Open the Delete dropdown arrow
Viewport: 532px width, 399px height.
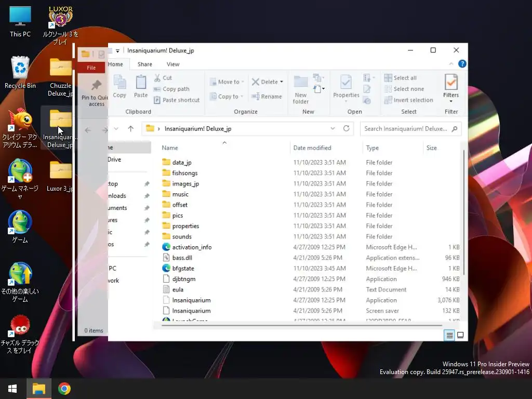[282, 82]
